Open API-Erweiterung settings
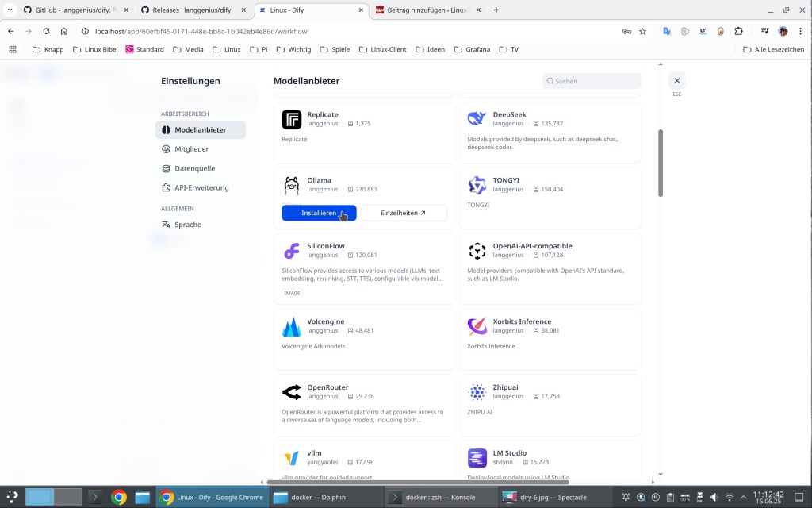812x508 pixels. (201, 187)
